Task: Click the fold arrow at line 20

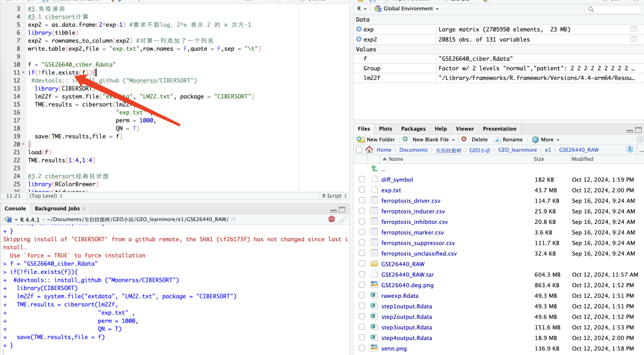Action: [x=23, y=144]
